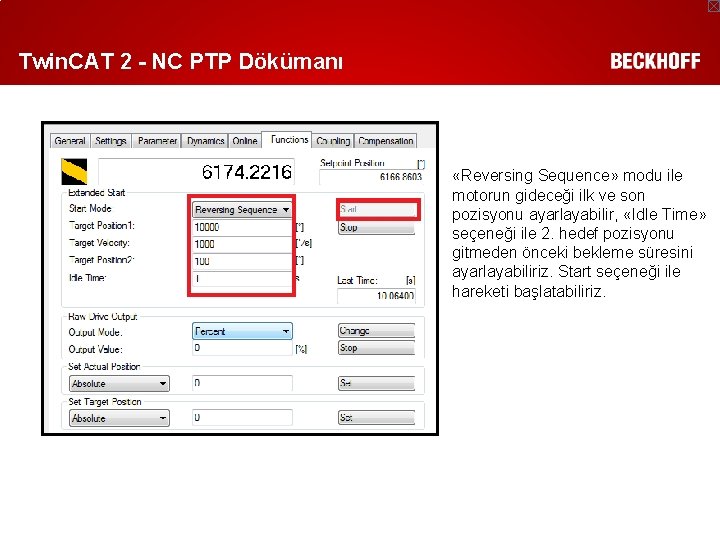This screenshot has height=540, width=720.
Task: Click the TwinCAT 2 - NC PTP Dökümanı title
Action: pyautogui.click(x=181, y=62)
